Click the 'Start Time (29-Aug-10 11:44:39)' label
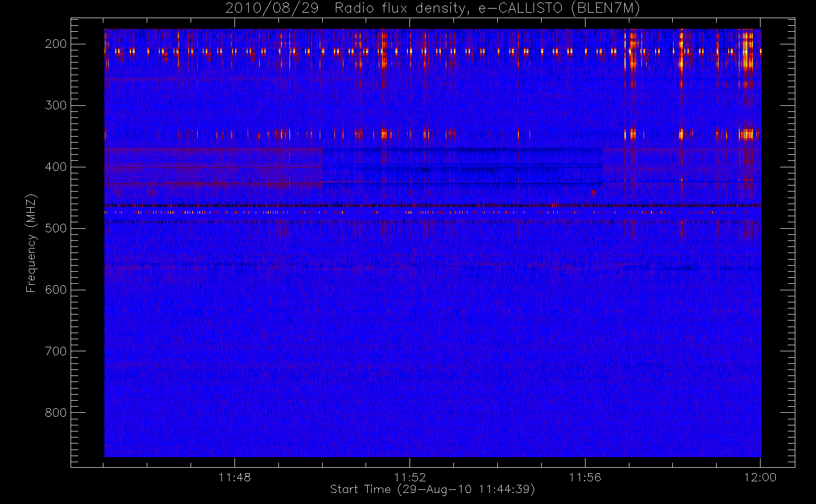Screen dimensions: 816x504 click(x=432, y=489)
